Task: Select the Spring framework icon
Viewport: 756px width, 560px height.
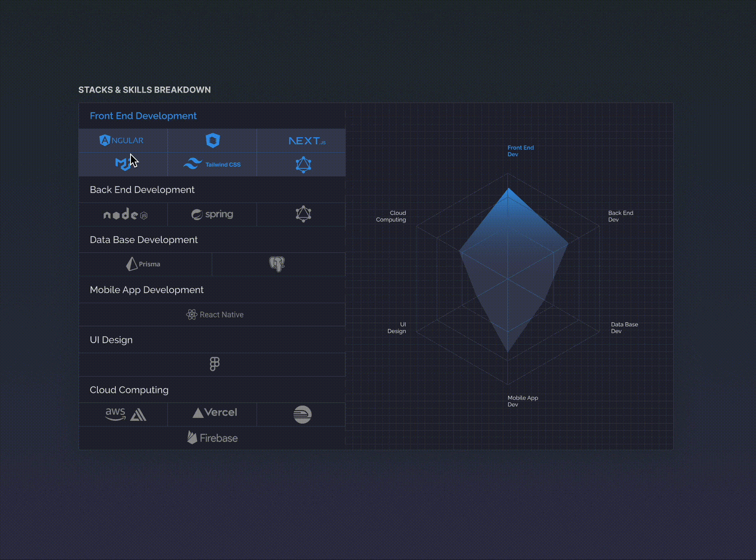Action: tap(213, 214)
